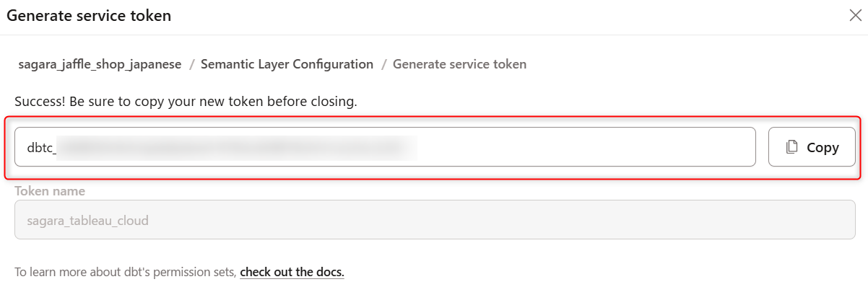Open the check out the docs link
Image resolution: width=868 pixels, height=287 pixels.
[x=292, y=273]
